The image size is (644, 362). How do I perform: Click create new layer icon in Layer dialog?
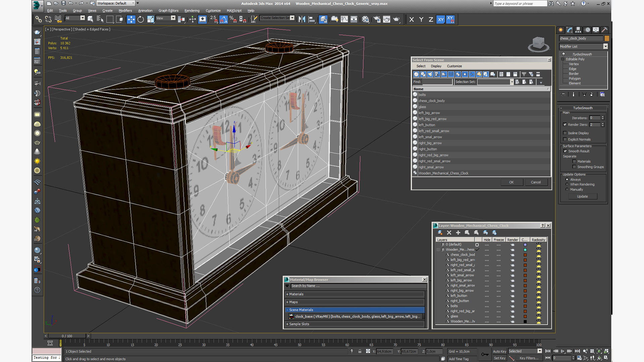(440, 233)
